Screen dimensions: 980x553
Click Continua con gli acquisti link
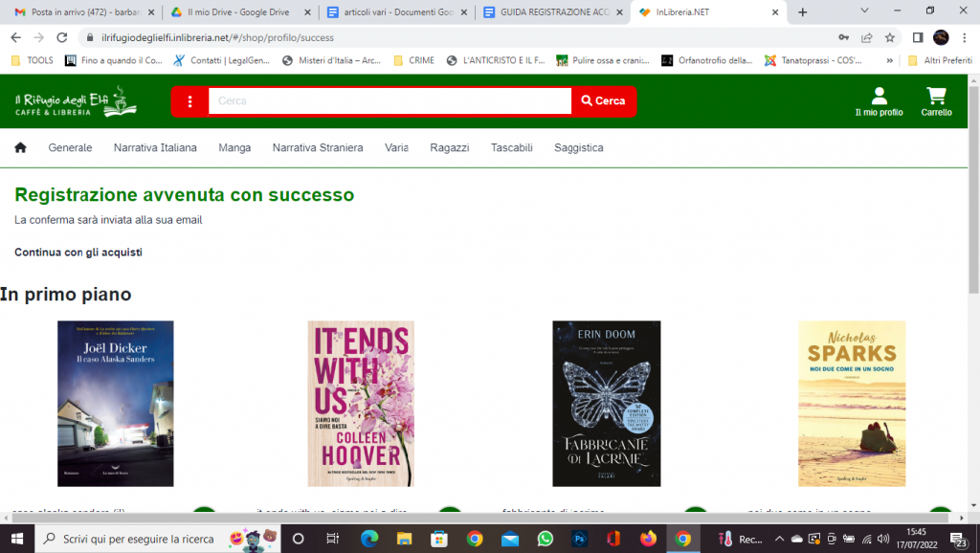pyautogui.click(x=78, y=253)
